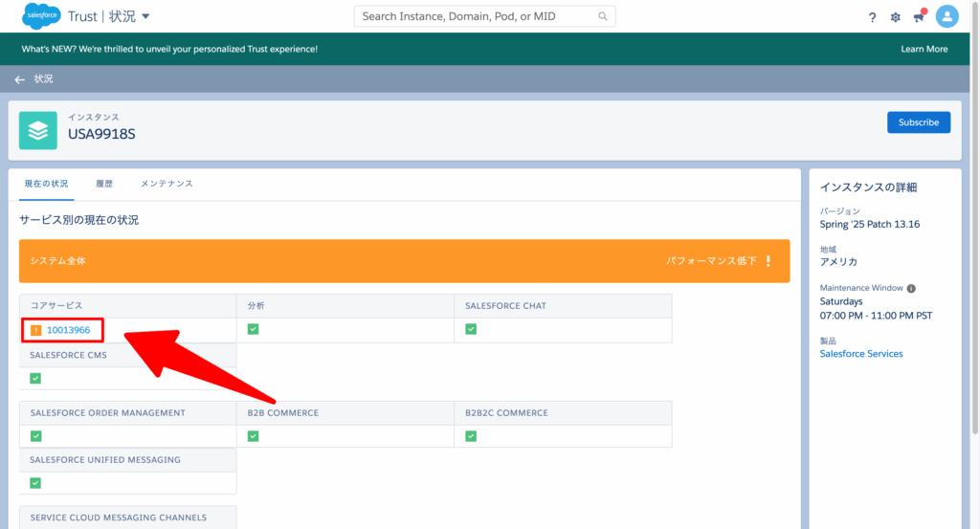Open incident 10013966 link

[x=68, y=330]
